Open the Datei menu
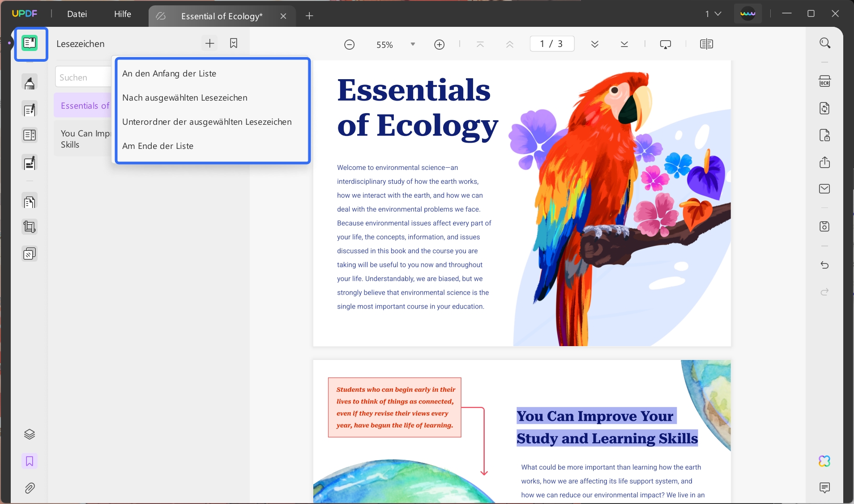This screenshot has width=854, height=504. pyautogui.click(x=77, y=14)
